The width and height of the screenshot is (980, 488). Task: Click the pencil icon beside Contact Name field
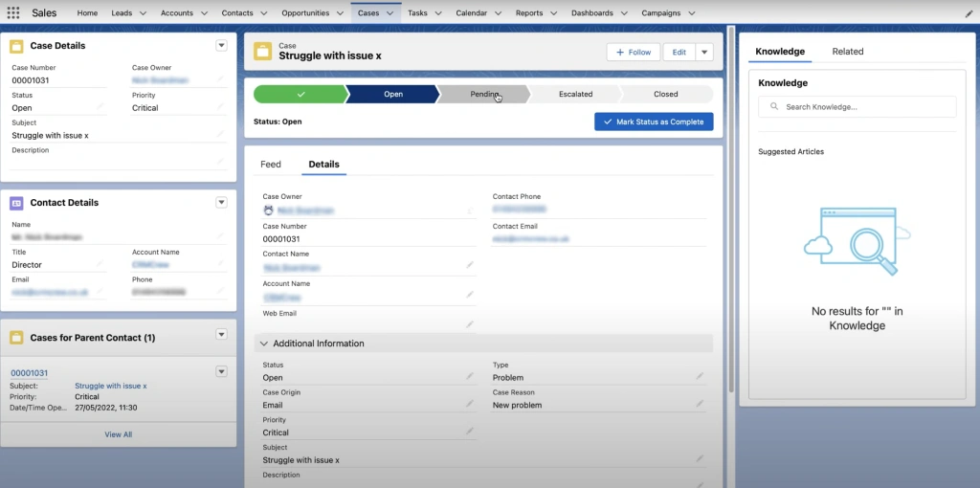pos(469,264)
